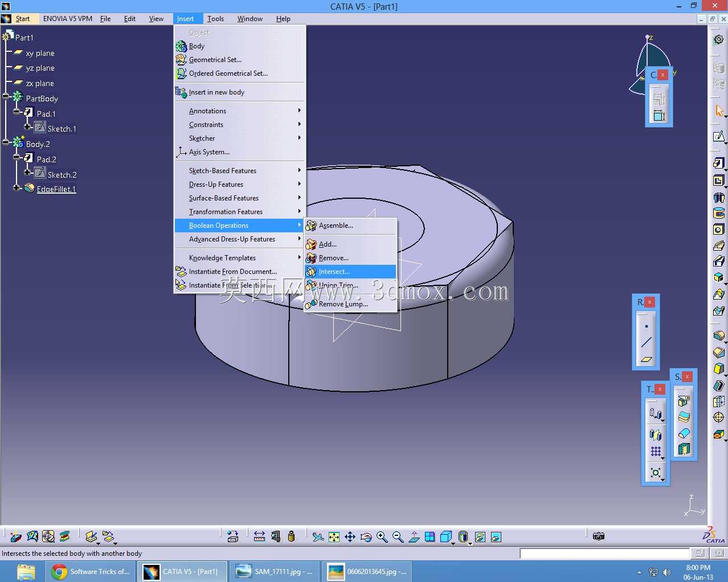The width and height of the screenshot is (728, 582).
Task: Close the S. surface toolbar
Action: pyautogui.click(x=687, y=376)
